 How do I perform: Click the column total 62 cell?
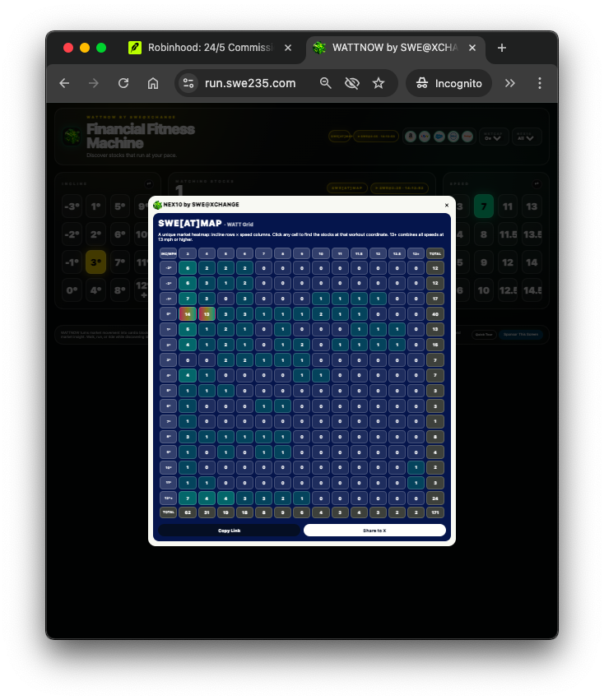(188, 512)
